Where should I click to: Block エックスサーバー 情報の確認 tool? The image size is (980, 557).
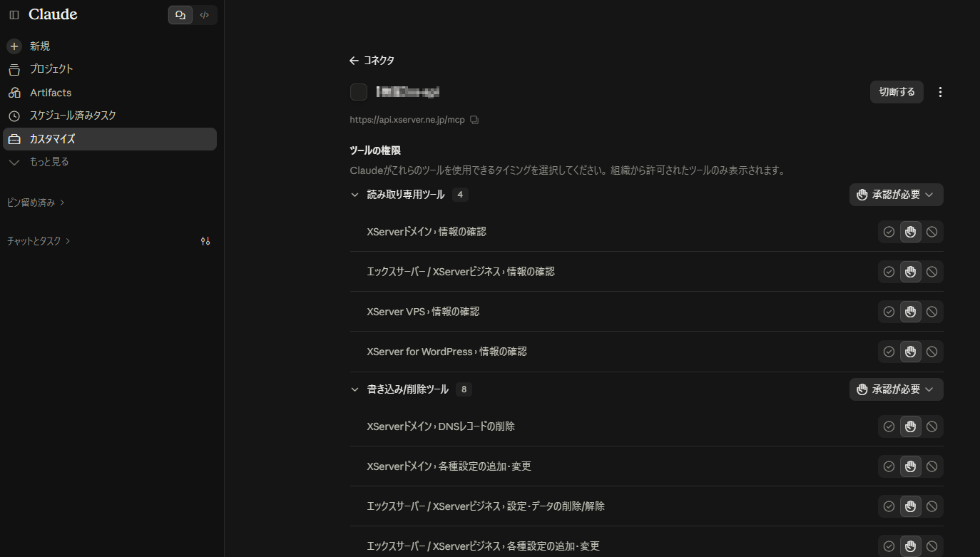click(931, 272)
